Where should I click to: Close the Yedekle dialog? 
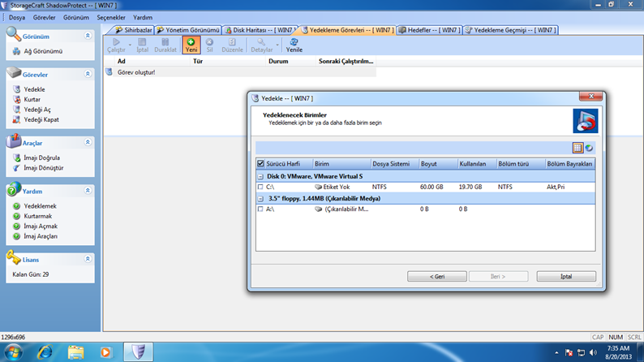tap(590, 96)
